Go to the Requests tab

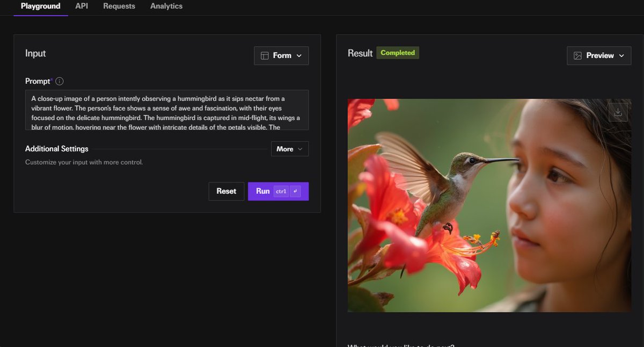[x=119, y=6]
